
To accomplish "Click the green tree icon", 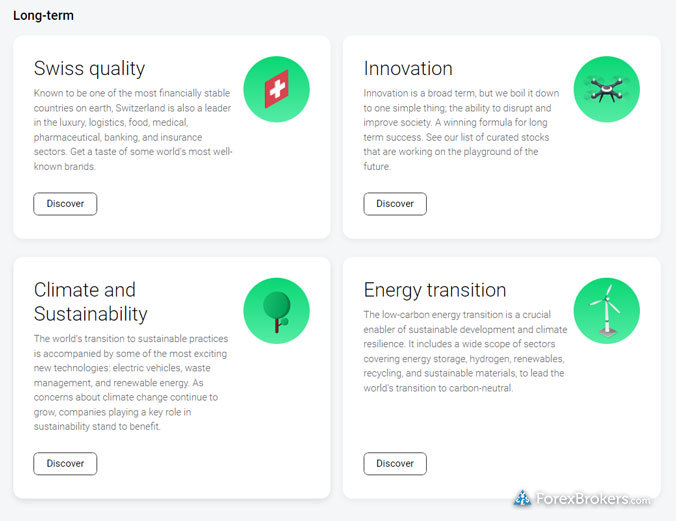I will point(276,311).
